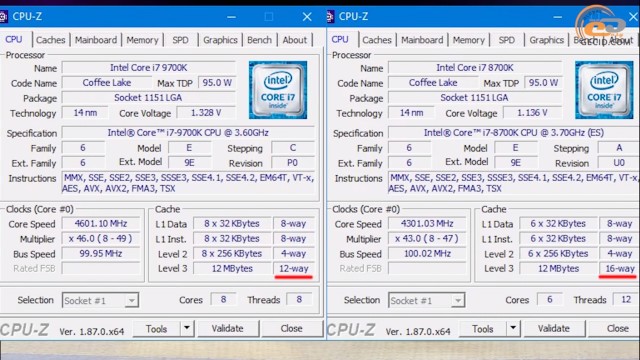Image resolution: width=640 pixels, height=360 pixels.
Task: Switch to Bench tab in left CPU-Z window
Action: (260, 40)
